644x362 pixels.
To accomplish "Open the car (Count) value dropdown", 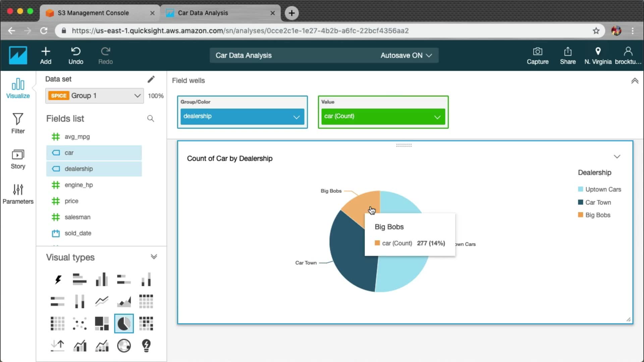I will point(437,117).
